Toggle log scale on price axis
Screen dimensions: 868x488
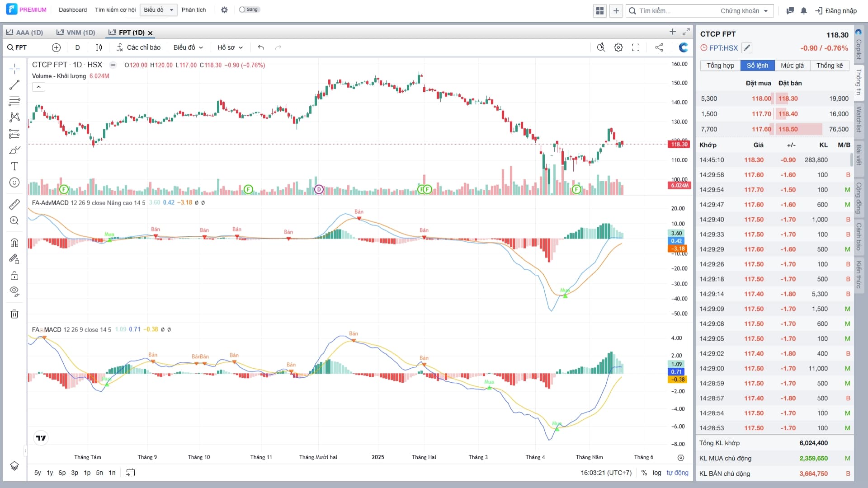(x=657, y=473)
